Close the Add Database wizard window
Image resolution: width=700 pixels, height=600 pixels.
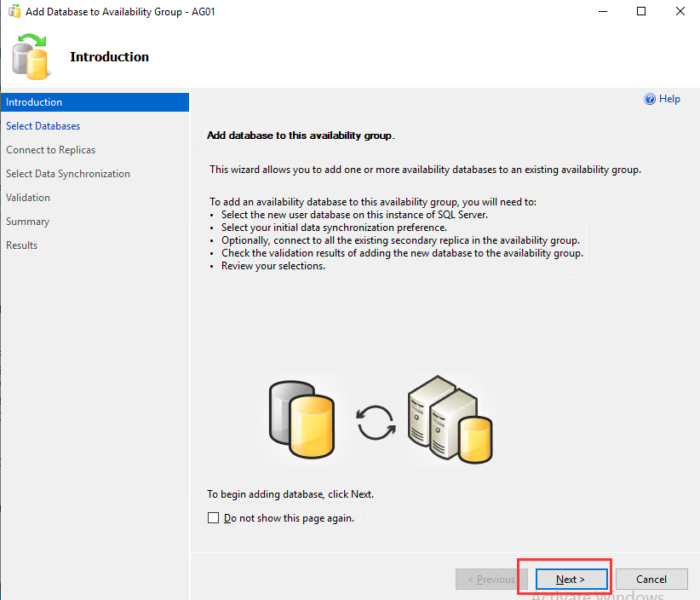coord(680,12)
